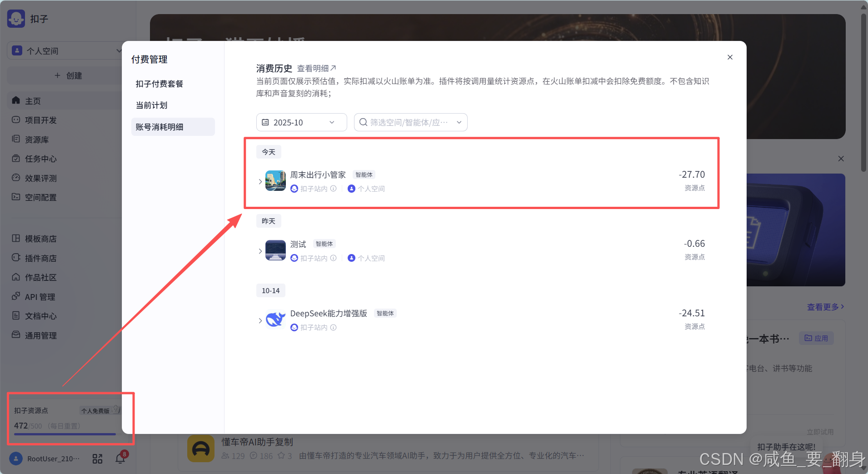Open the apps grid icon
This screenshot has width=868, height=474.
97,459
